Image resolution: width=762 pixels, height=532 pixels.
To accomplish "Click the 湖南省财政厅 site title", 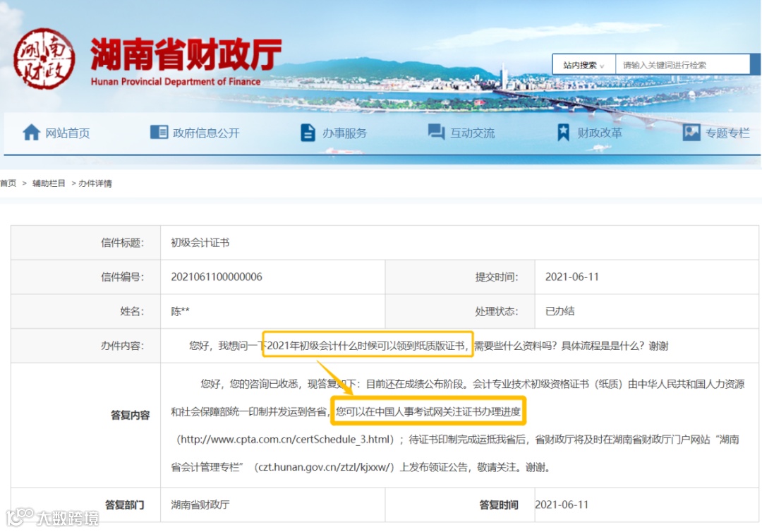I will pos(186,54).
